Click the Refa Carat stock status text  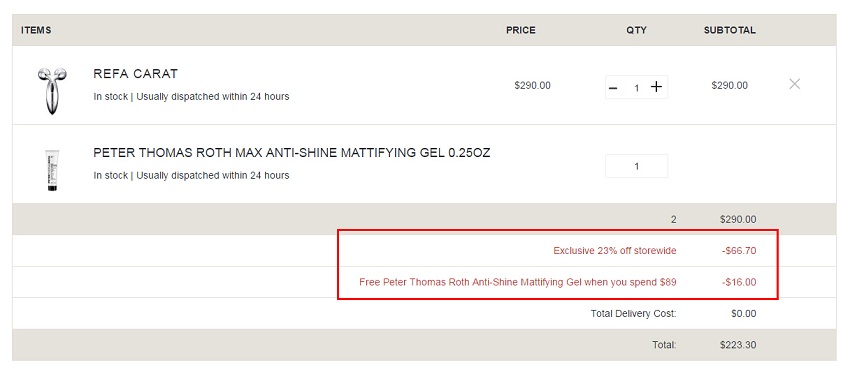pyautogui.click(x=191, y=97)
